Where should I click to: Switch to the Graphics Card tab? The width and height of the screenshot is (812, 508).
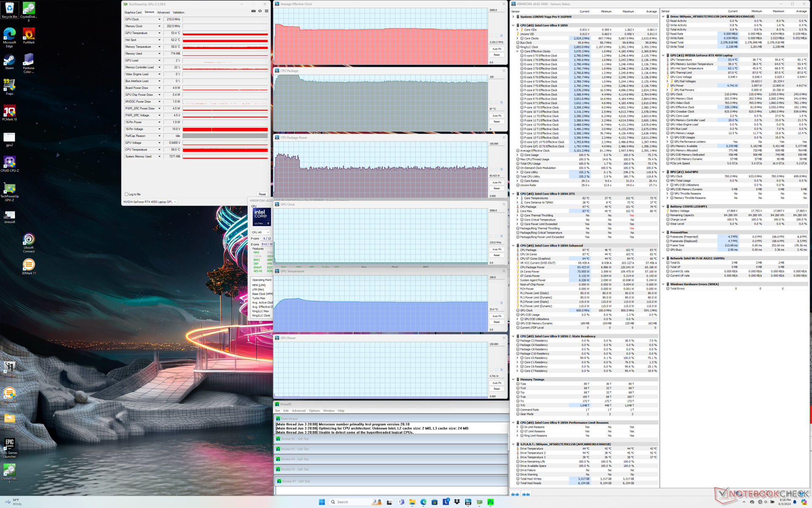133,12
